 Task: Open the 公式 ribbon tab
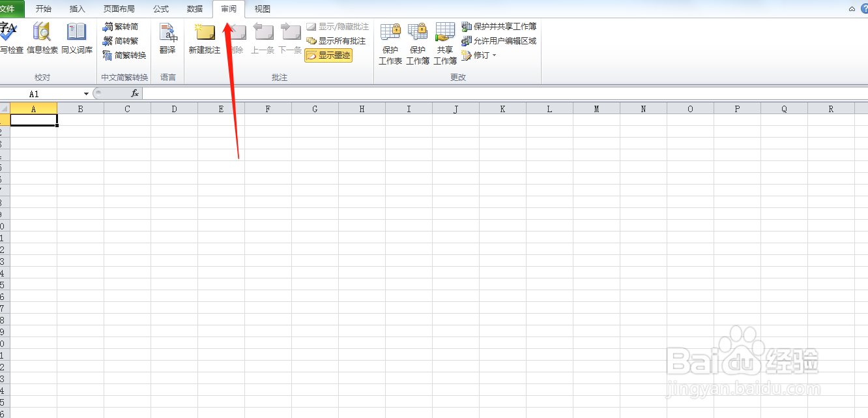(161, 9)
